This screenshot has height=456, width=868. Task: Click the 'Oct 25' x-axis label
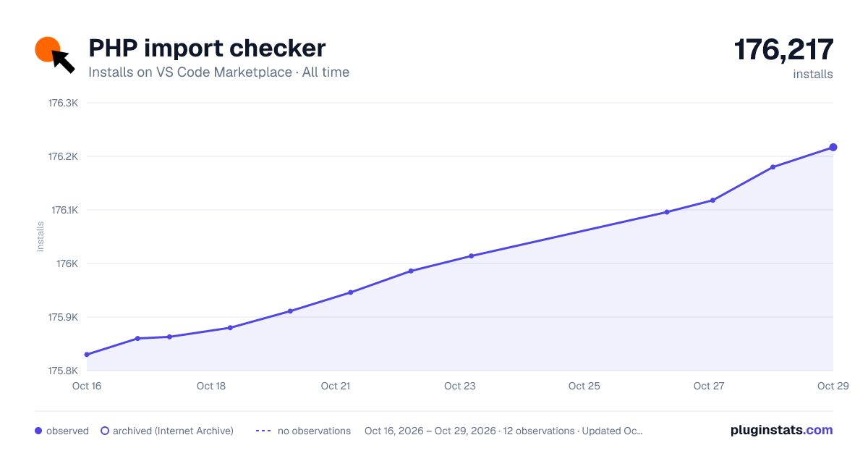584,386
